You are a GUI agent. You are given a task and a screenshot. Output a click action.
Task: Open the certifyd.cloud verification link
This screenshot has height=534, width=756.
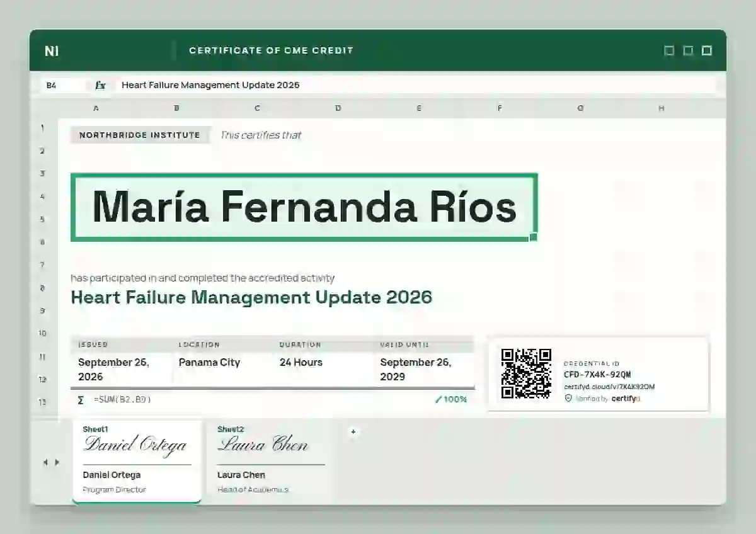(x=609, y=387)
